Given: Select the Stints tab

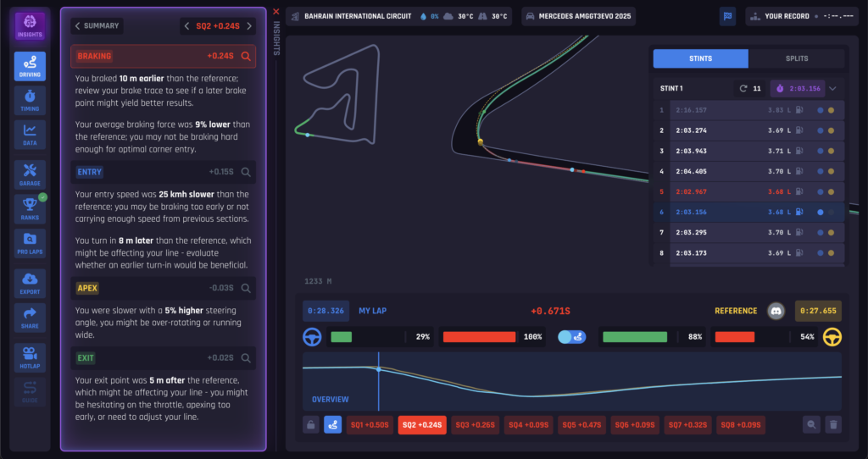Looking at the screenshot, I should pos(700,58).
